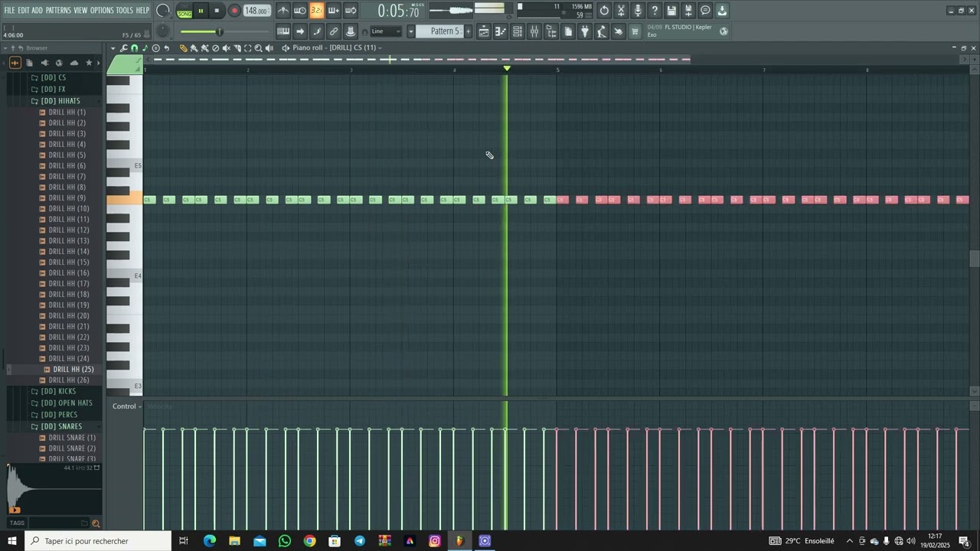Open Google Chrome from the taskbar
This screenshot has width=980, height=551.
point(309,541)
